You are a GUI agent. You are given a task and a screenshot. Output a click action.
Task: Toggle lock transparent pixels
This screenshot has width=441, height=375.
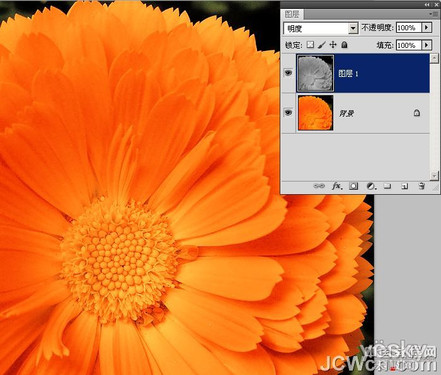[310, 45]
